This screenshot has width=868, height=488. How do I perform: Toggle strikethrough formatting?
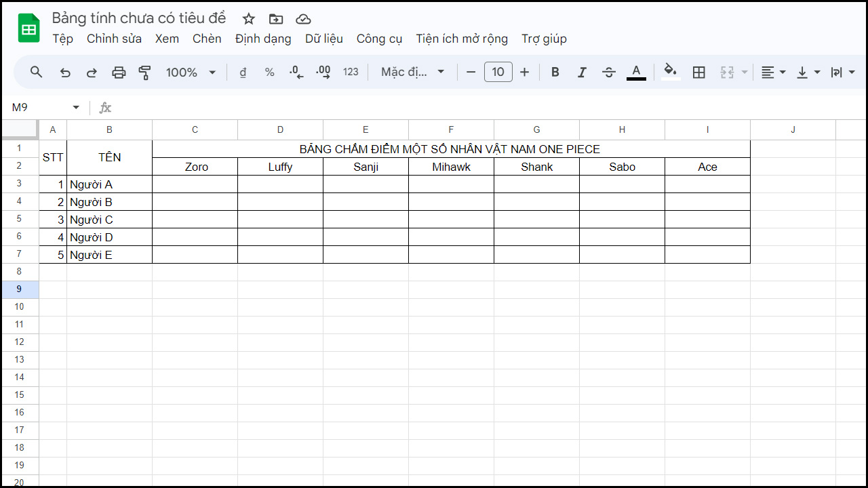coord(609,72)
